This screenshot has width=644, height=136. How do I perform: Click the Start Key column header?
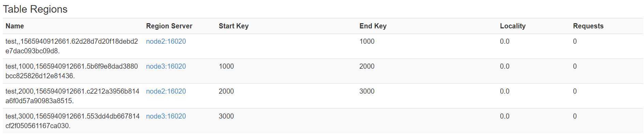point(234,26)
